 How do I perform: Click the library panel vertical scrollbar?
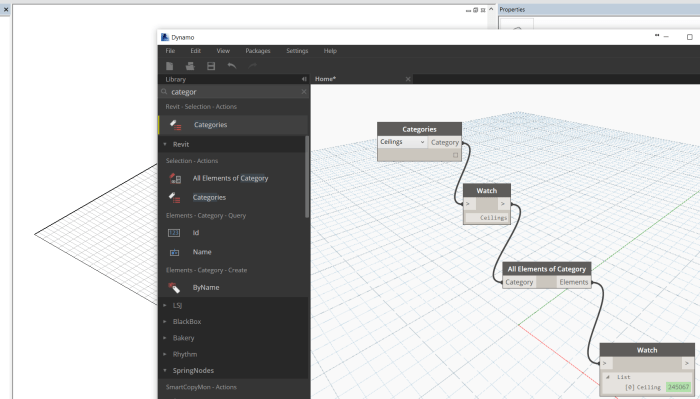pos(307,176)
